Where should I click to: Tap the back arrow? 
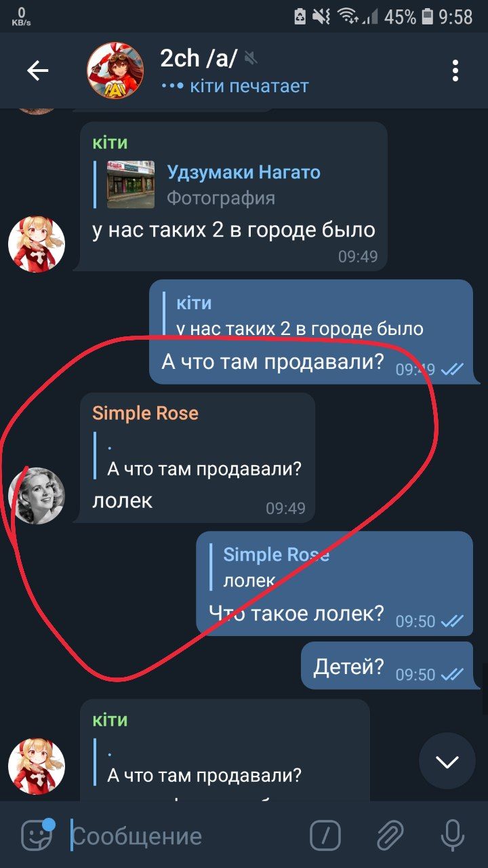(x=37, y=71)
